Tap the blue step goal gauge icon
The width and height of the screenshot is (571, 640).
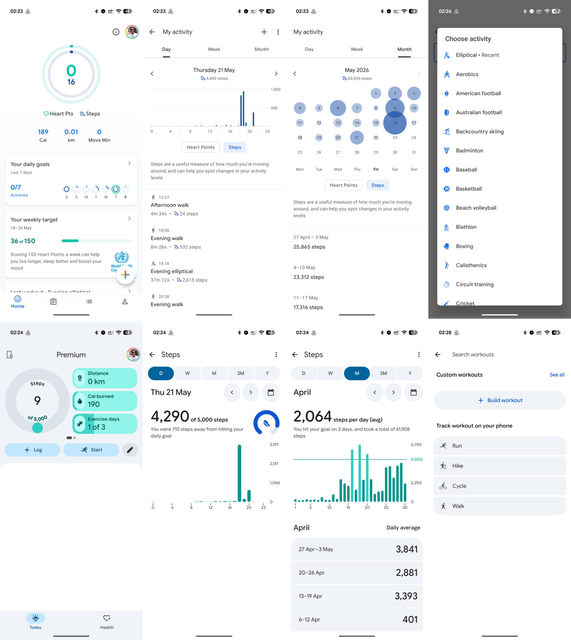tap(267, 422)
